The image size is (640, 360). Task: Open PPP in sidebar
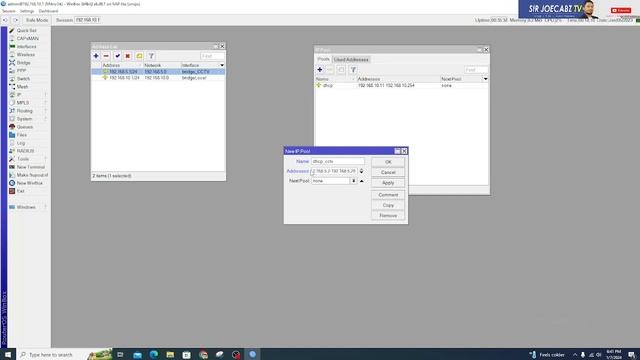pyautogui.click(x=21, y=71)
